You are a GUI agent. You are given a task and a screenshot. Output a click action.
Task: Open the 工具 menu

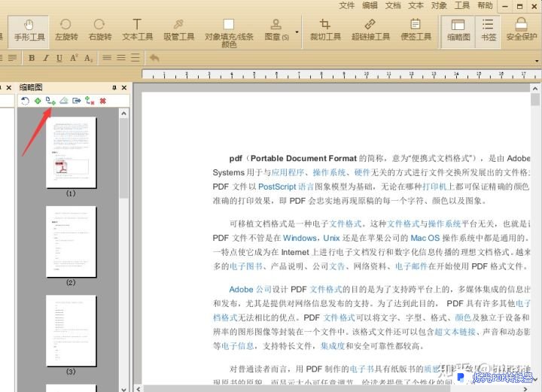click(x=462, y=5)
